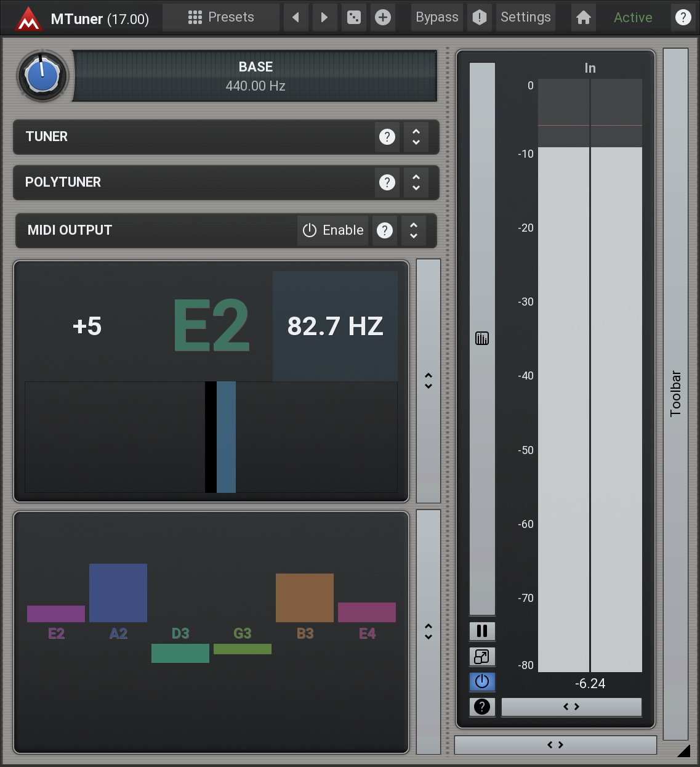Click the vertical Toolbar strip
Viewport: 700px width, 767px height.
pyautogui.click(x=675, y=394)
